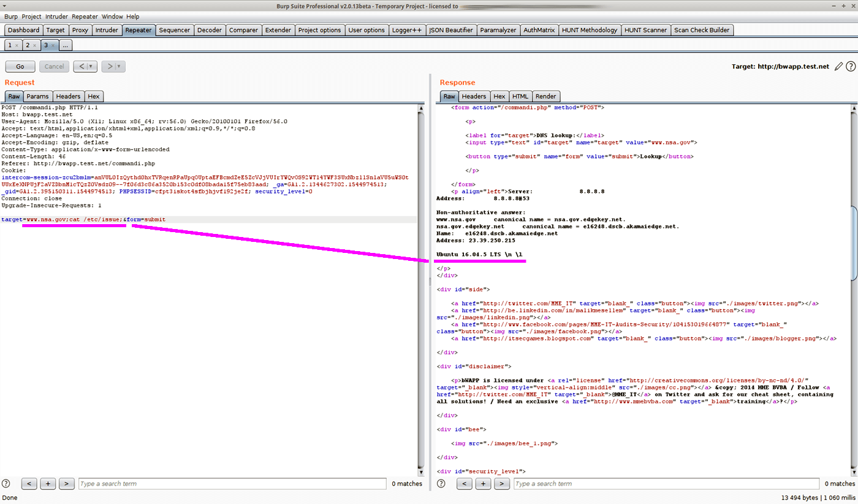Open history forward dropdown arrow

(120, 66)
